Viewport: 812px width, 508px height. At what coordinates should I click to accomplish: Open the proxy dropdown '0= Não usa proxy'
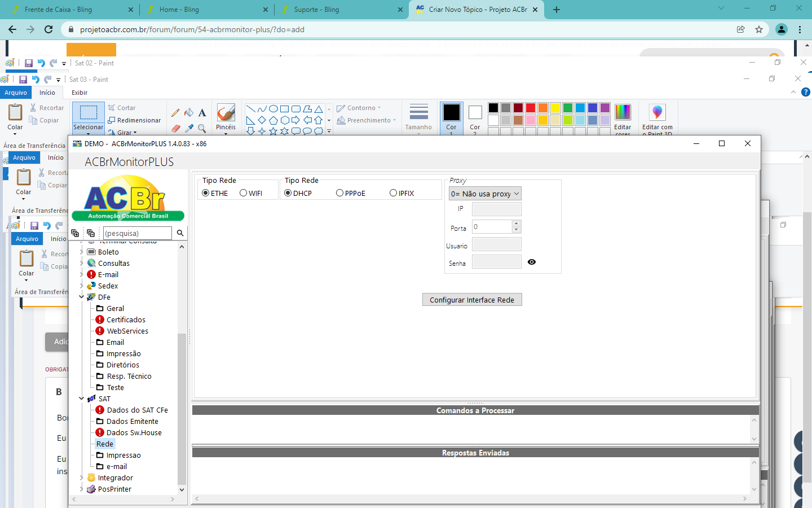click(485, 194)
